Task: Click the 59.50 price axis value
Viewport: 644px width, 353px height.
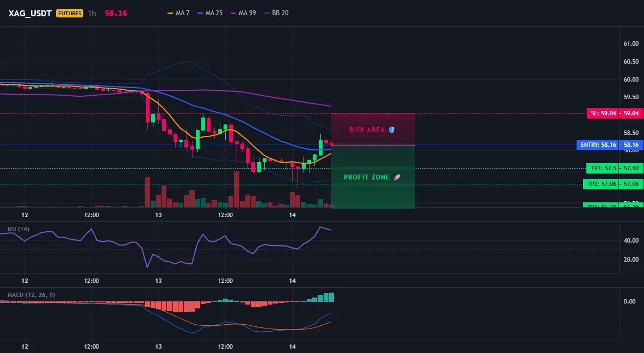Action: [x=631, y=97]
